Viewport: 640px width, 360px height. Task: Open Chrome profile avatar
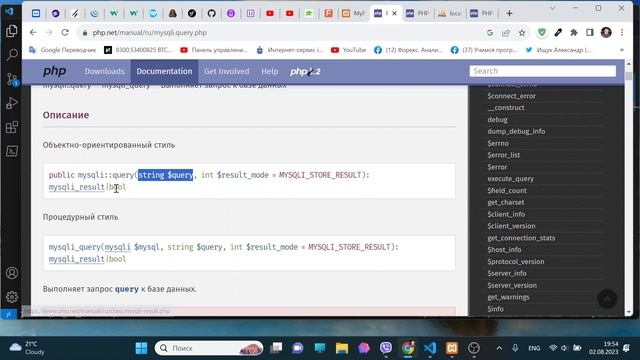point(606,33)
